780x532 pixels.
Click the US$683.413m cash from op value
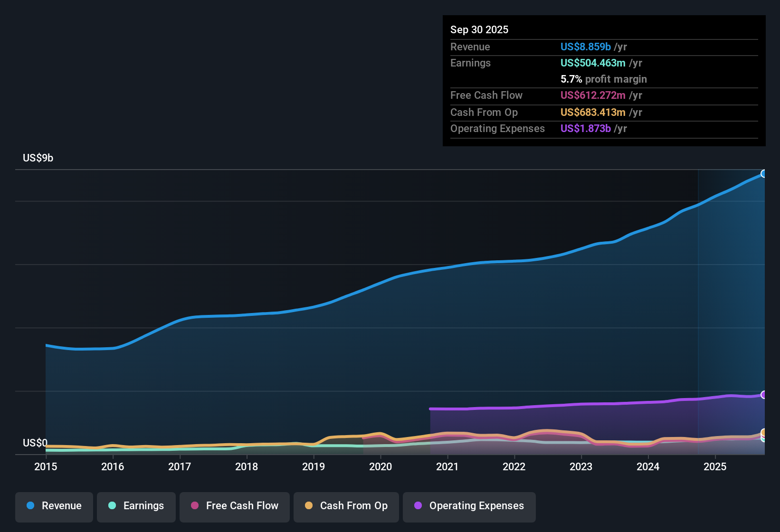pyautogui.click(x=593, y=113)
